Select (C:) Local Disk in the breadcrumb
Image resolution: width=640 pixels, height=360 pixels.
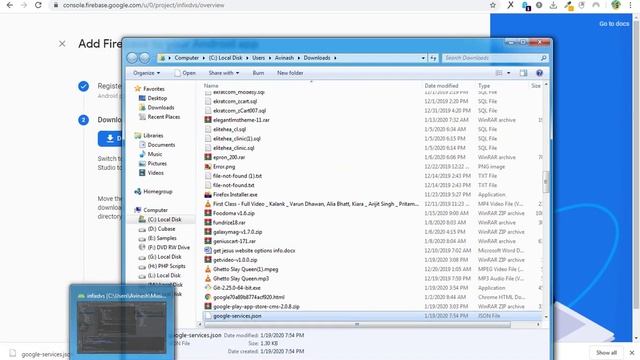[x=225, y=58]
